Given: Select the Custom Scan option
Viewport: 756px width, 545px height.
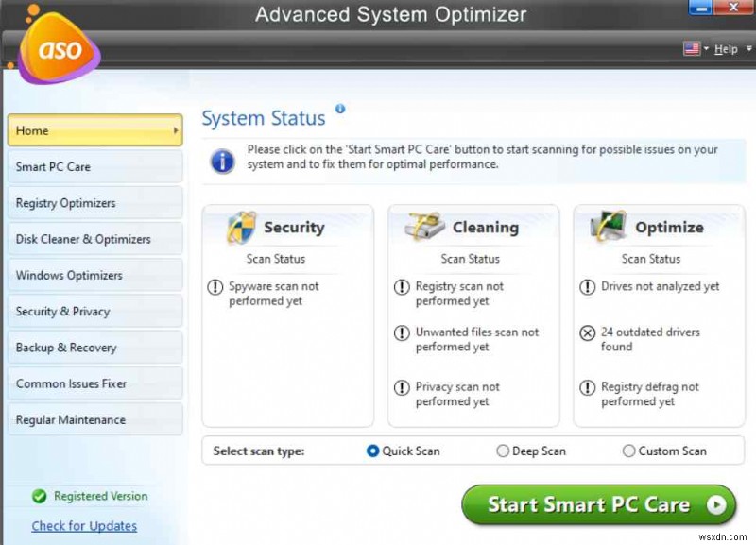Looking at the screenshot, I should (627, 451).
